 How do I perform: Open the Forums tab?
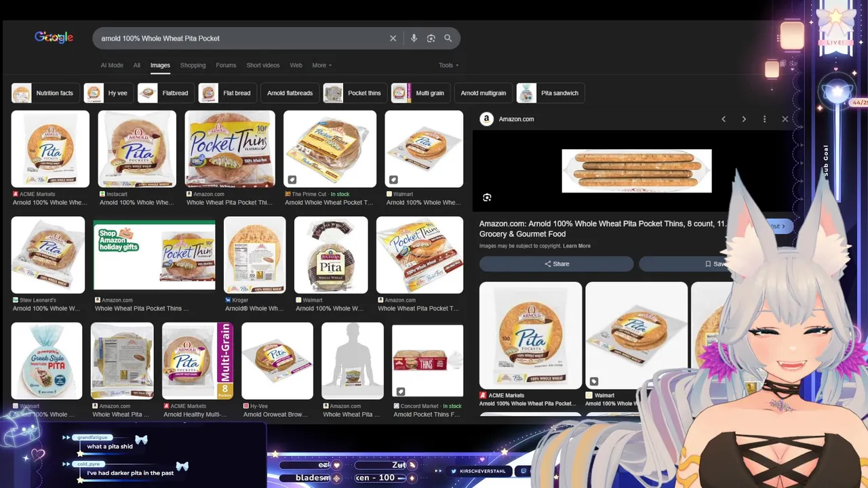click(226, 65)
